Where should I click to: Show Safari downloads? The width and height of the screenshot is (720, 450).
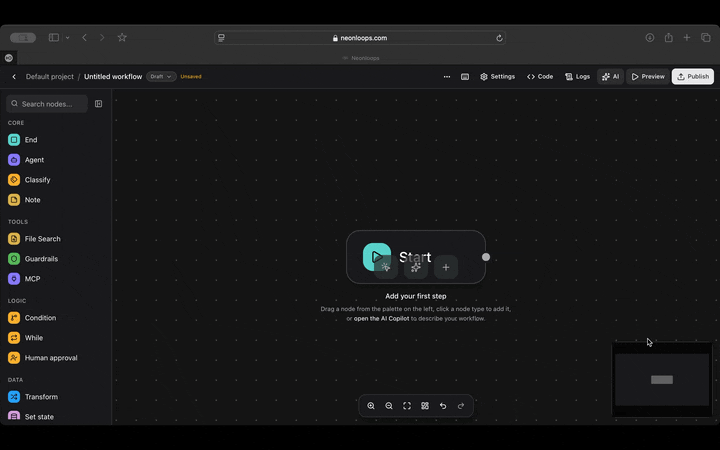click(650, 38)
